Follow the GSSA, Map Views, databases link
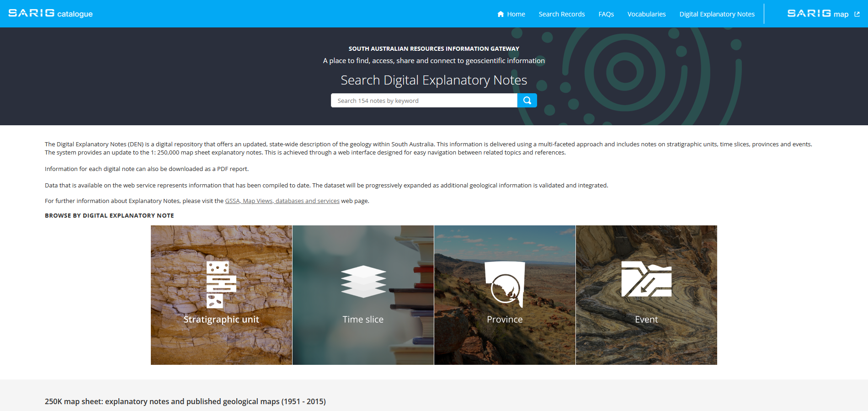Screen dimensions: 868x411 tap(282, 201)
